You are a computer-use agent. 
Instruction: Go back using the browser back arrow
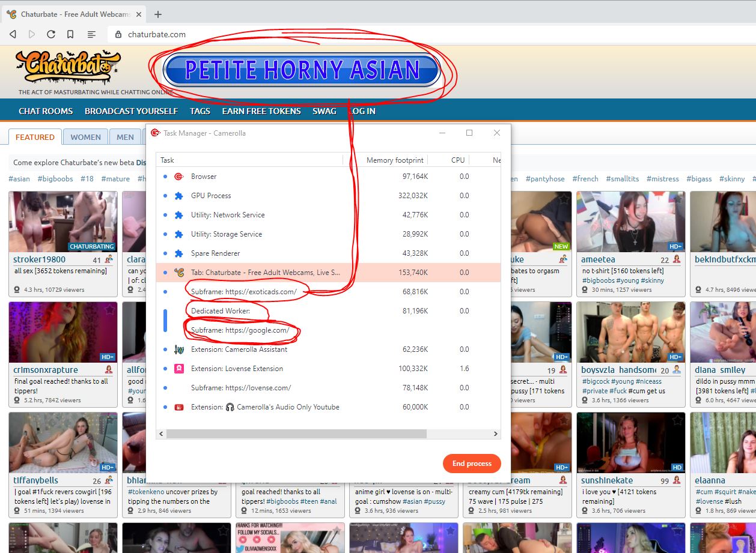point(13,34)
